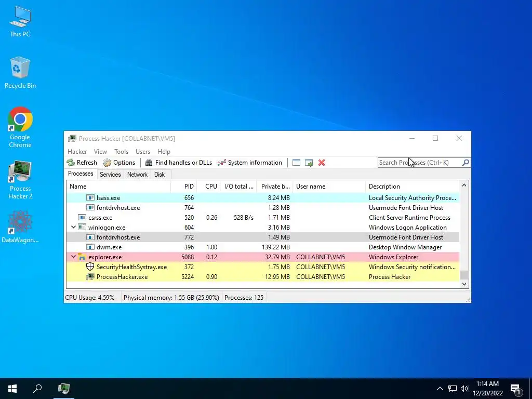
Task: Open the Recycle Bin desktop icon
Action: coord(20,73)
